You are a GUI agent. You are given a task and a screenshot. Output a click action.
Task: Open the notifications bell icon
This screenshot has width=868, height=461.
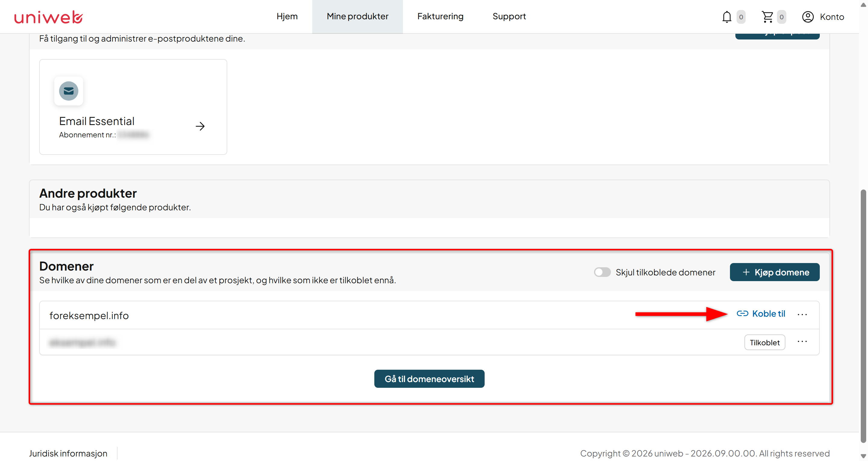(726, 17)
